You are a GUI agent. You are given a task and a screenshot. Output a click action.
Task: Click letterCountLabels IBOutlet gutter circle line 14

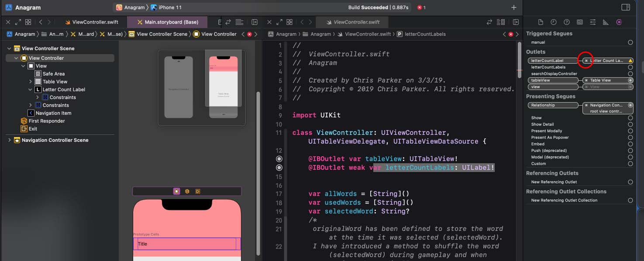point(279,168)
